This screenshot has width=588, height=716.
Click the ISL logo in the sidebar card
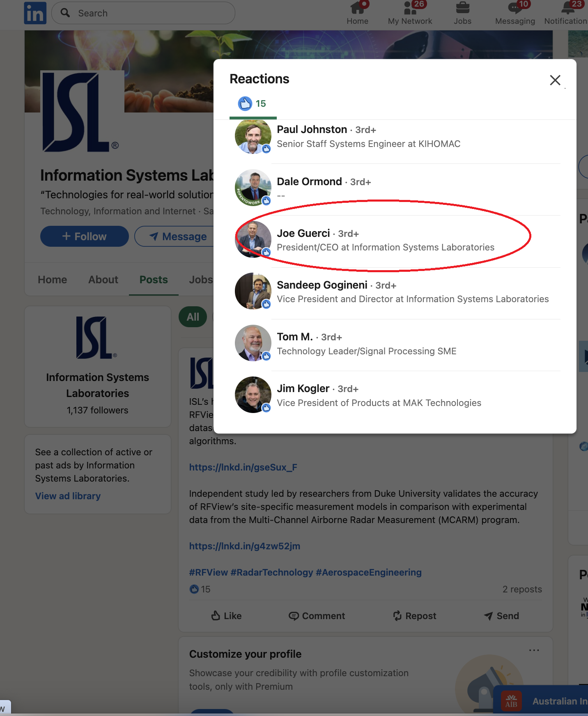click(x=97, y=337)
